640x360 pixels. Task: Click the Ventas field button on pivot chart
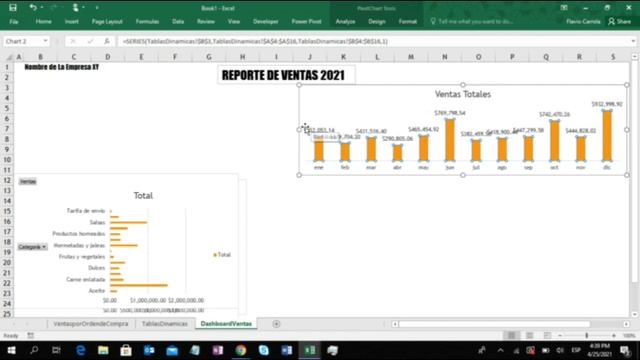[28, 182]
